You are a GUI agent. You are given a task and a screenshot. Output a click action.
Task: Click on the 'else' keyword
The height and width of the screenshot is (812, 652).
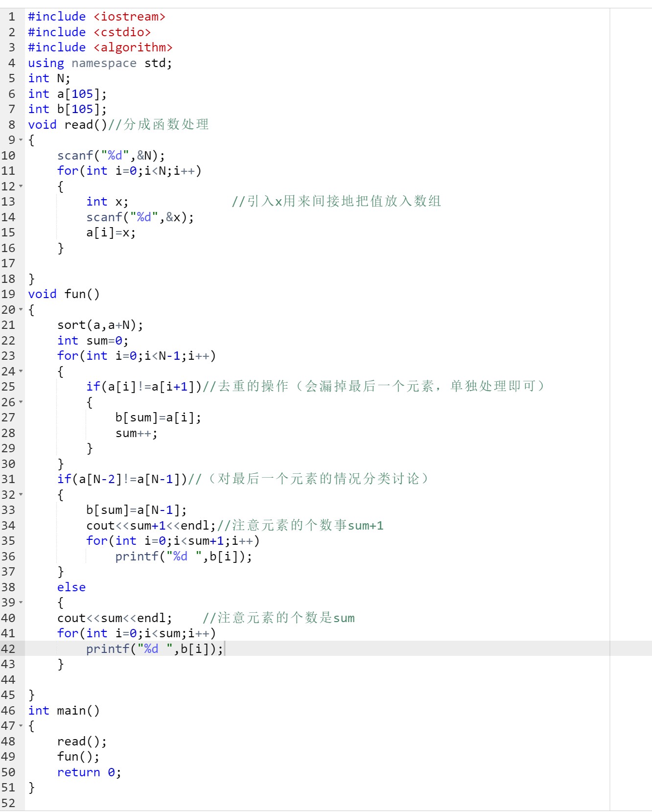click(x=71, y=587)
